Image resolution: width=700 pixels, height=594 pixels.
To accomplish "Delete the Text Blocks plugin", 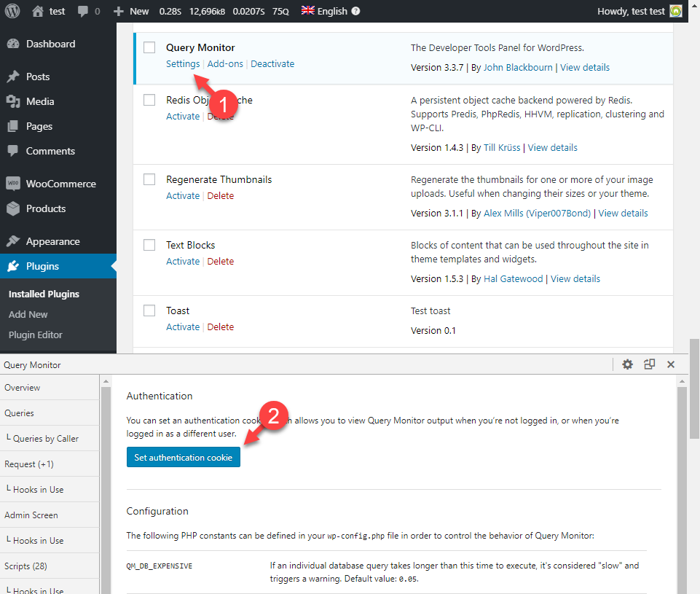I will (x=221, y=261).
